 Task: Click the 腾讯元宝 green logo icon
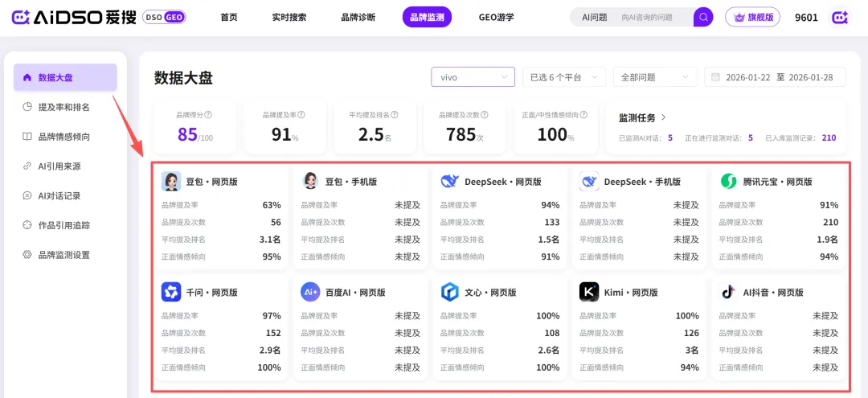click(728, 181)
